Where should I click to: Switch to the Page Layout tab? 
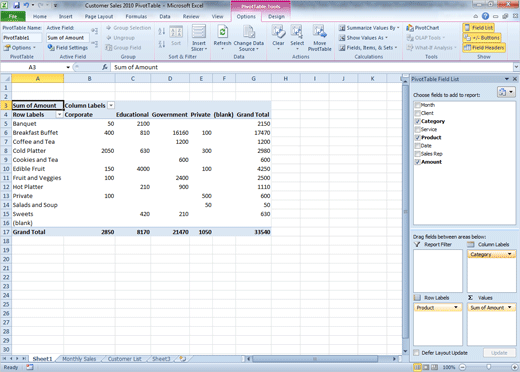[x=99, y=16]
